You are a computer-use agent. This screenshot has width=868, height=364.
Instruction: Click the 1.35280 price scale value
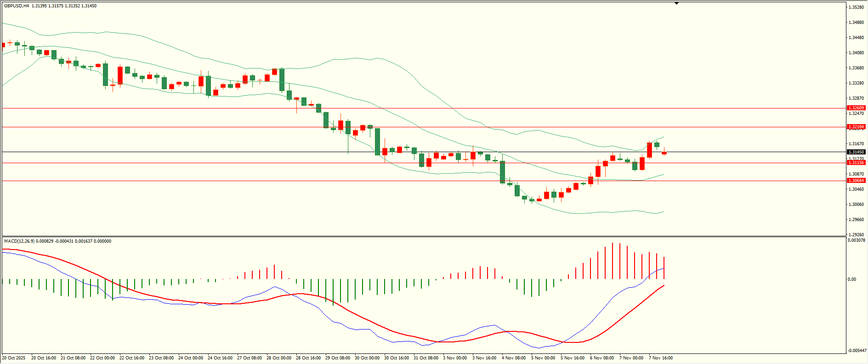pos(856,7)
